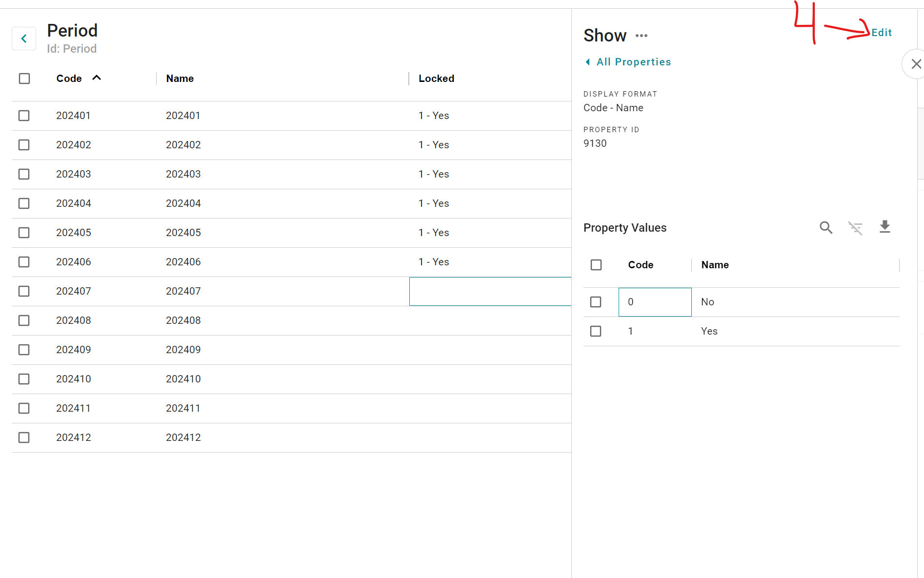924x578 pixels.
Task: Select all periods with header checkbox
Action: coord(24,79)
